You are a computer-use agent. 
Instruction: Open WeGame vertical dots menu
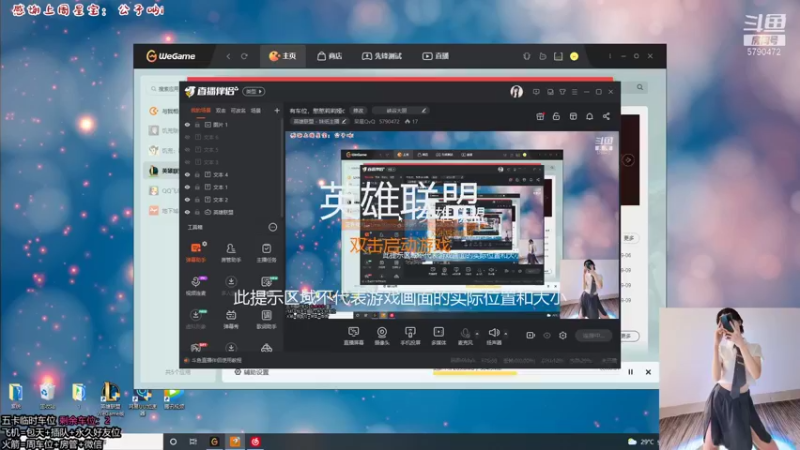610,56
